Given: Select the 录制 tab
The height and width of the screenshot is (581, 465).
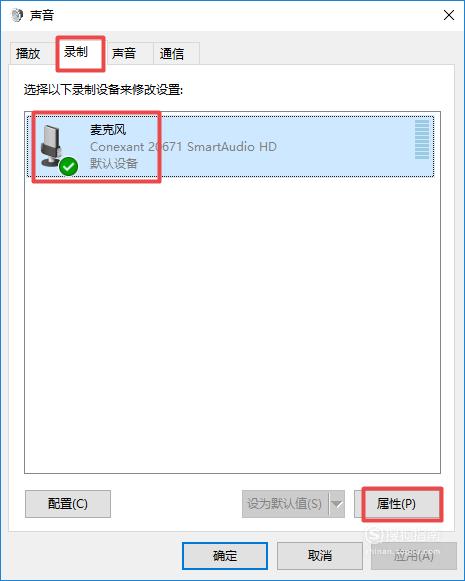Looking at the screenshot, I should point(76,52).
